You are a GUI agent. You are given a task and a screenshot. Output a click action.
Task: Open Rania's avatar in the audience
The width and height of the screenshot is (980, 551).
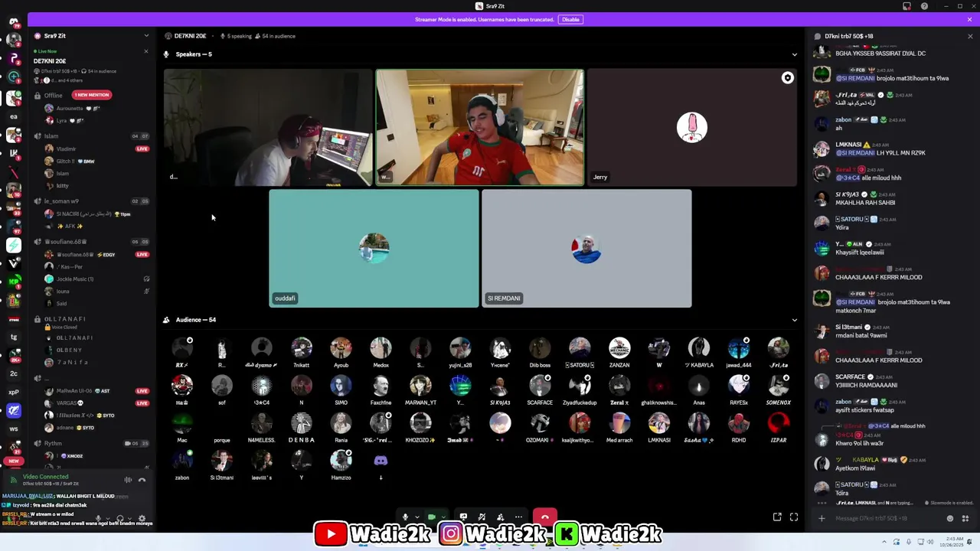(x=341, y=423)
